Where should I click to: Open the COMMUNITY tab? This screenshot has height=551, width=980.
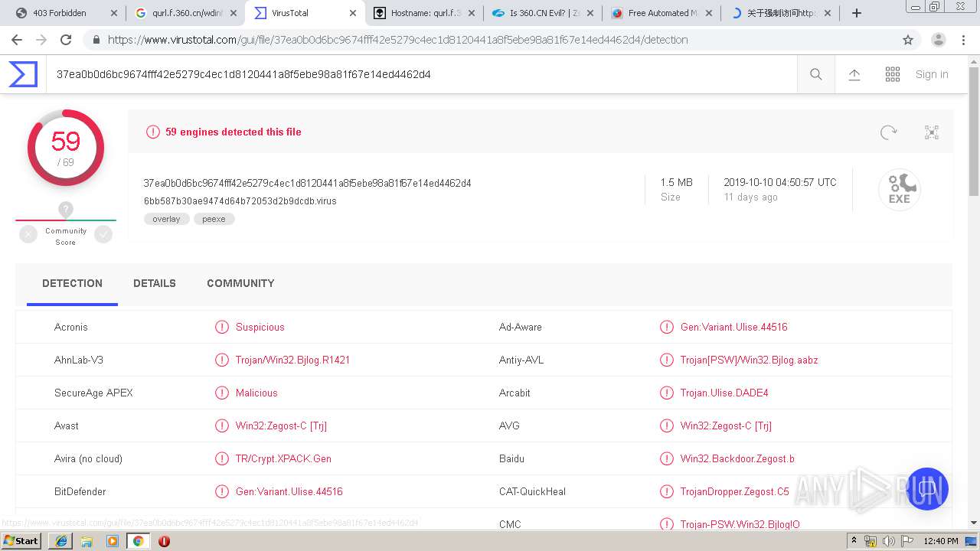click(240, 283)
